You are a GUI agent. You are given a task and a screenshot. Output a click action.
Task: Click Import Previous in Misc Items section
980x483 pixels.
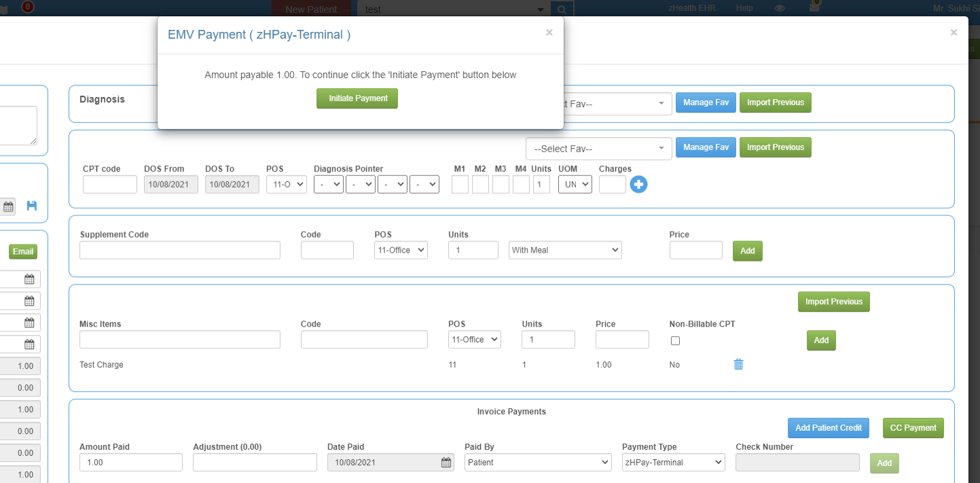point(834,302)
